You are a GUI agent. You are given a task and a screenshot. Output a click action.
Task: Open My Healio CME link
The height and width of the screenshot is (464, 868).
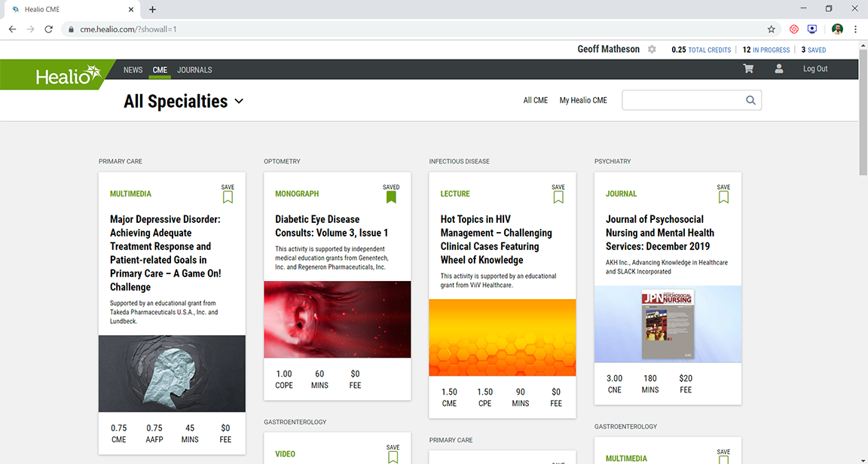582,100
